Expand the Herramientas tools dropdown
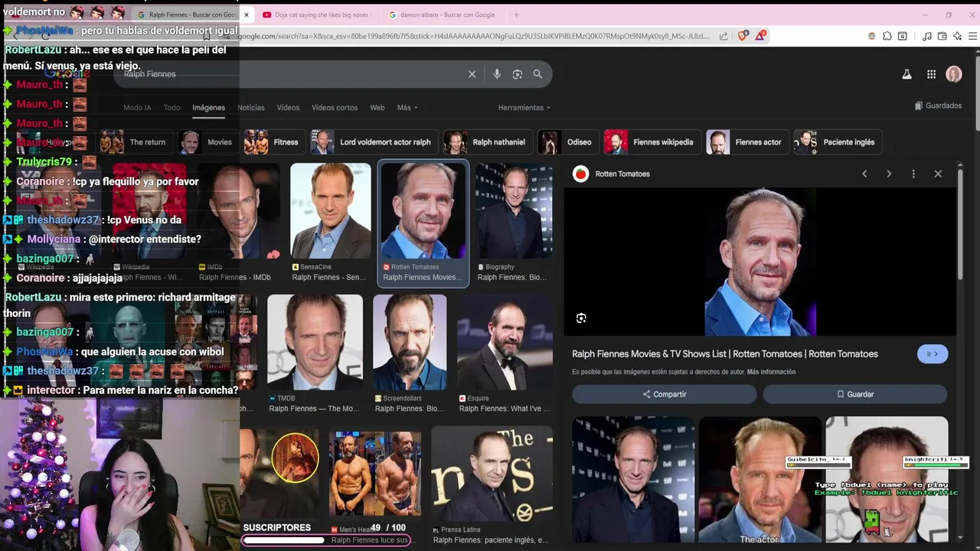The width and height of the screenshot is (980, 551). click(524, 108)
